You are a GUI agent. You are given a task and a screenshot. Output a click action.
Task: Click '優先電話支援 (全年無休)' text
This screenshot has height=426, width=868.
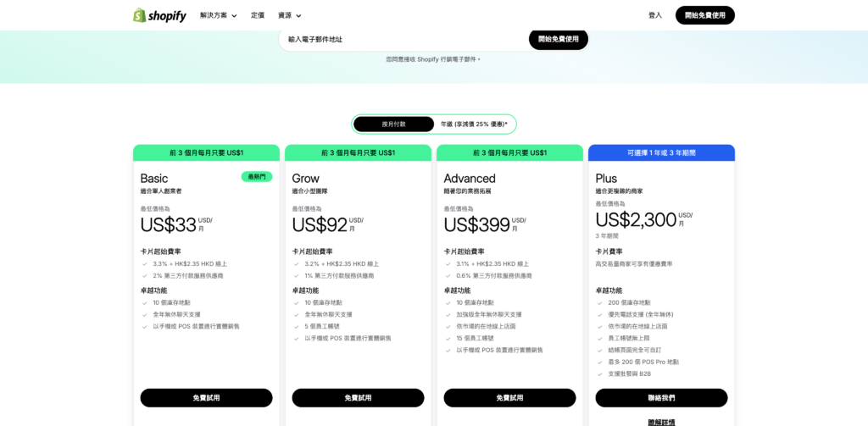641,314
